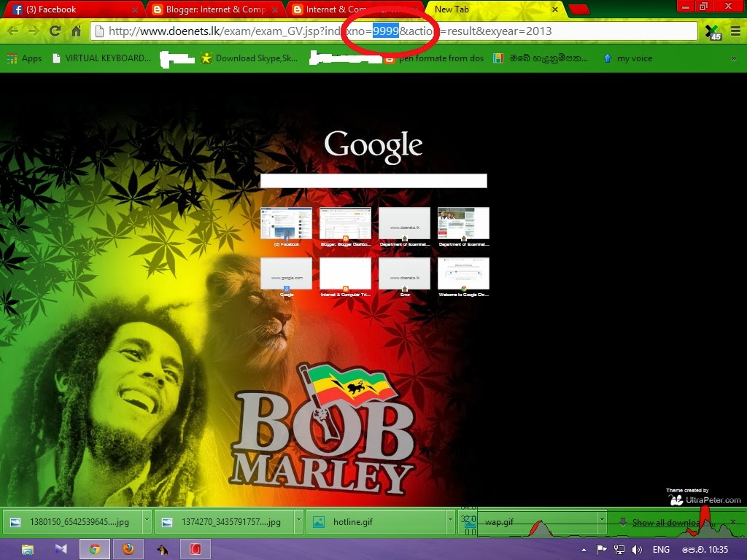The width and height of the screenshot is (747, 560).
Task: Go back using the browser back arrow
Action: (x=13, y=31)
